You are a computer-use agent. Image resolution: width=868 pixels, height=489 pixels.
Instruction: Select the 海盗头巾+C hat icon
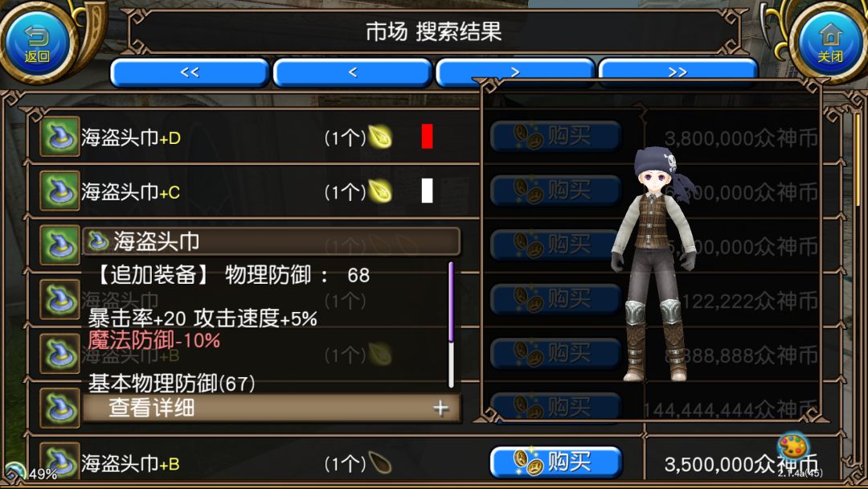pos(59,191)
